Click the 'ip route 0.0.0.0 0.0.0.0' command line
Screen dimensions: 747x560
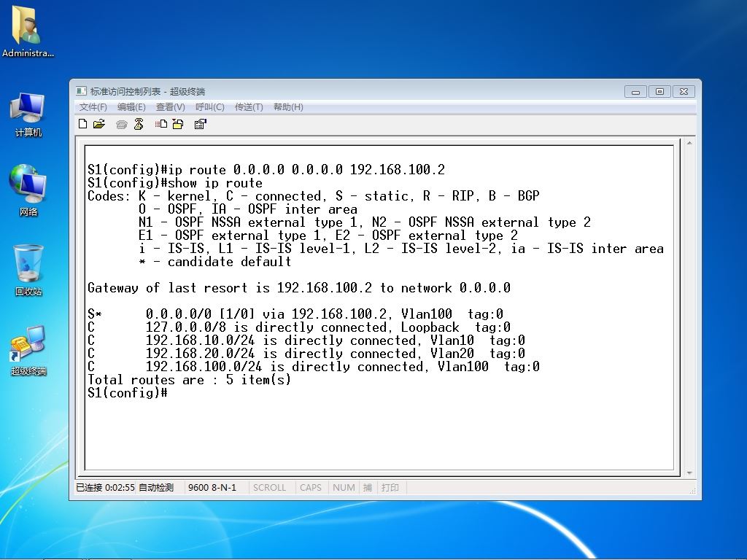pyautogui.click(x=266, y=170)
